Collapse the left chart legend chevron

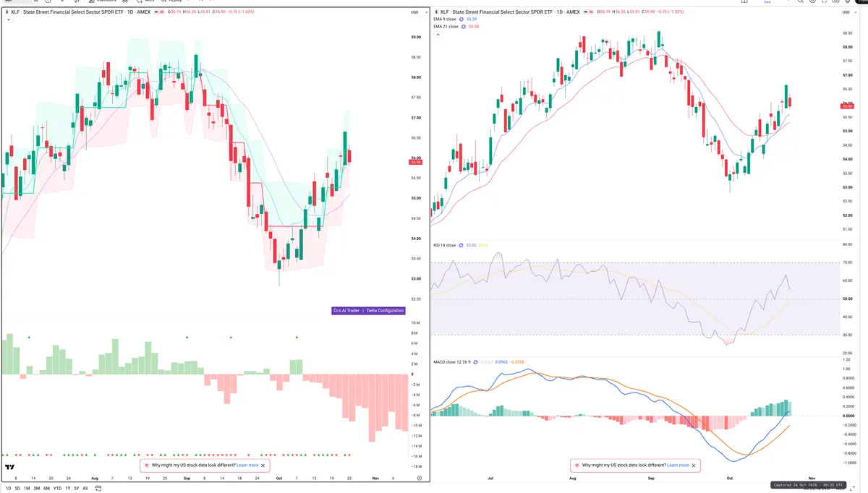[8, 20]
